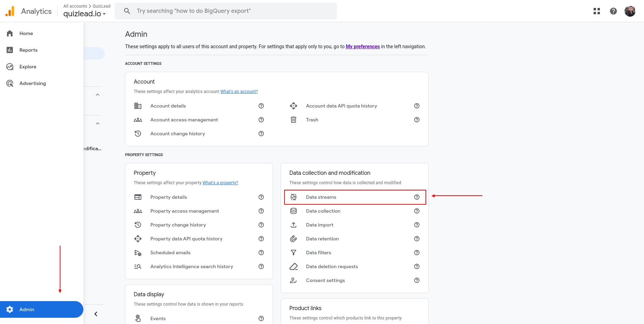The image size is (644, 324).
Task: Open the What's a property? link
Action: pyautogui.click(x=220, y=183)
